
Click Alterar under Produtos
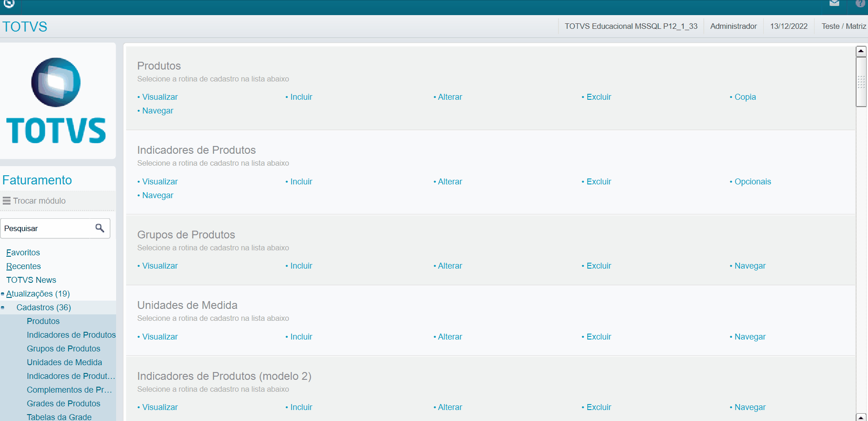click(x=450, y=97)
